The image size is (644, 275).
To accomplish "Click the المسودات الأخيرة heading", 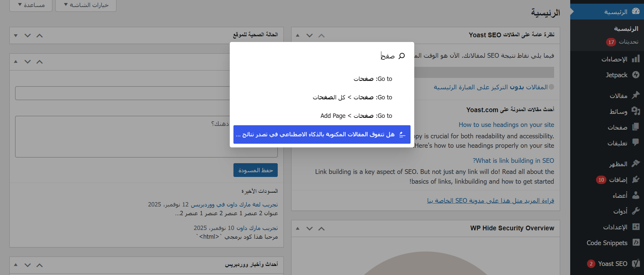I will [x=260, y=191].
